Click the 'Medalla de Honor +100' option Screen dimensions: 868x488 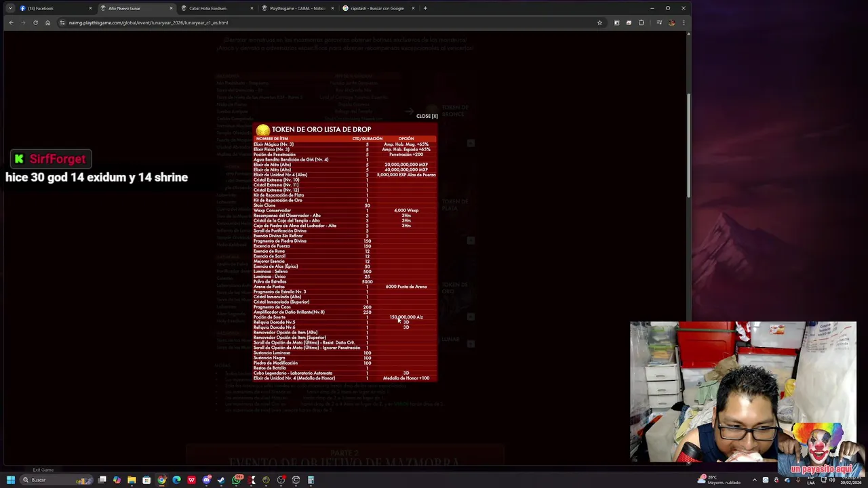tap(406, 378)
